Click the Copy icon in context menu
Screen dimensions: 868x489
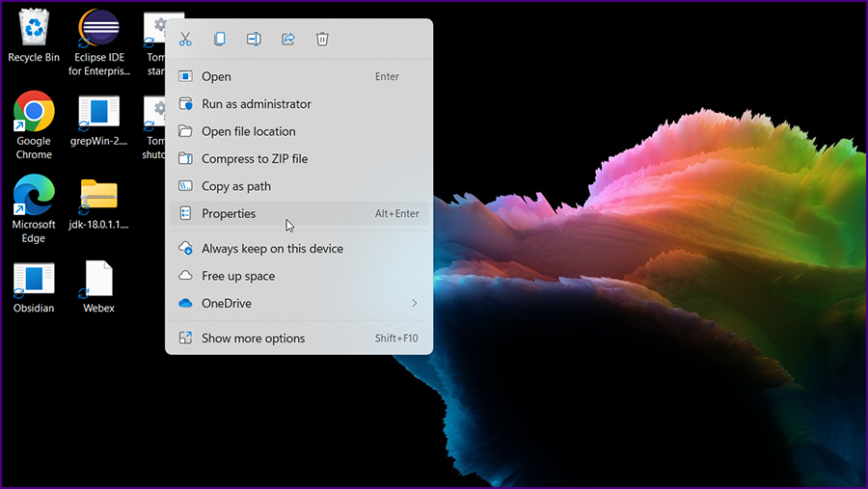tap(220, 40)
